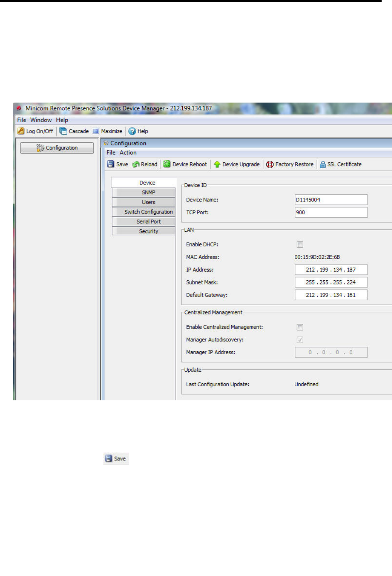
Task: Open the Switch Configuration tab
Action: click(144, 212)
